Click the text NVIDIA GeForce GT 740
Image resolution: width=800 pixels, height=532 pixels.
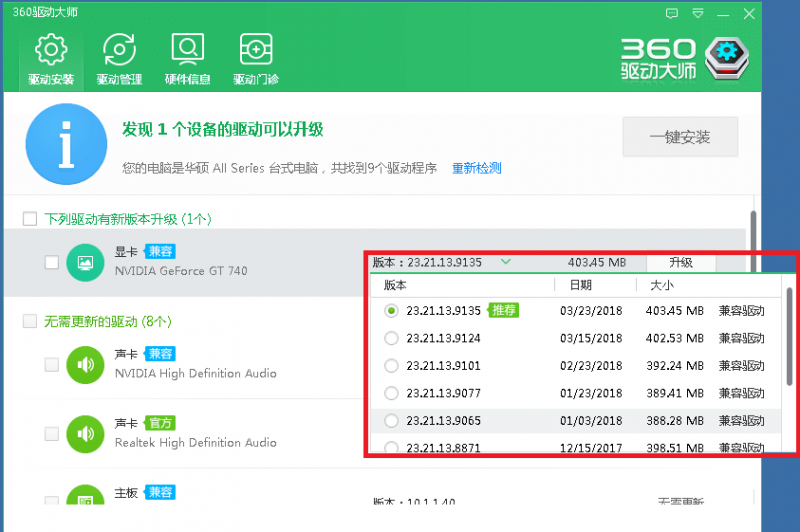click(181, 271)
